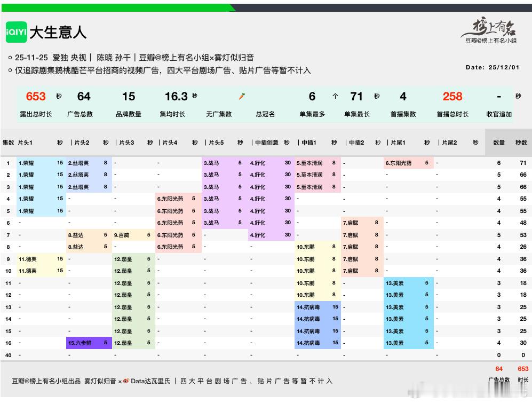Click the 无广集数 label
This screenshot has height=403, width=532.
[219, 114]
